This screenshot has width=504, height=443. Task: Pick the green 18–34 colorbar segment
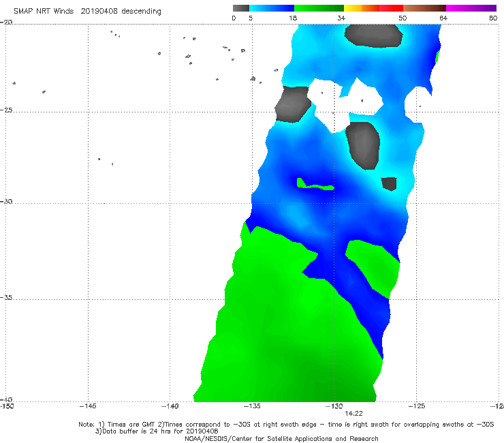[319, 8]
